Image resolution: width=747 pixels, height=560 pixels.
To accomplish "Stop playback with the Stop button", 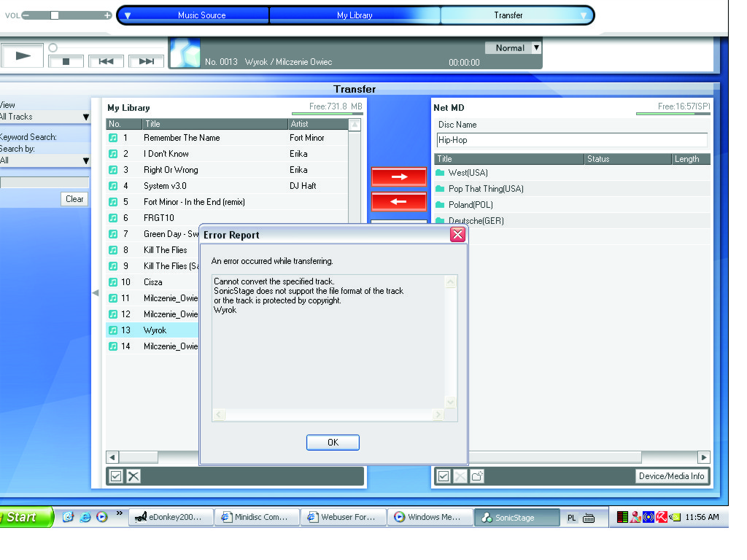I will tap(66, 61).
